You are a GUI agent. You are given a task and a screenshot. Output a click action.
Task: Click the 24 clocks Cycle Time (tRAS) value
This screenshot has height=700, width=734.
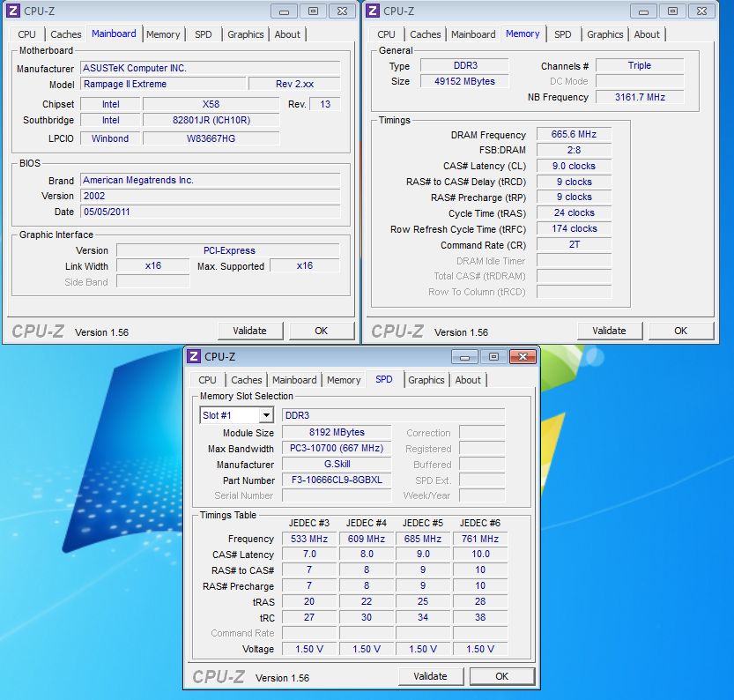tap(574, 212)
